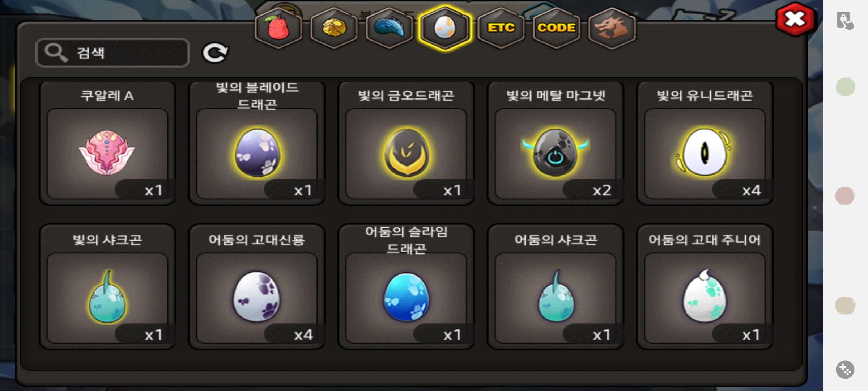Screen dimensions: 868x391
Task: Open the blue dragon scale tab
Action: click(389, 28)
